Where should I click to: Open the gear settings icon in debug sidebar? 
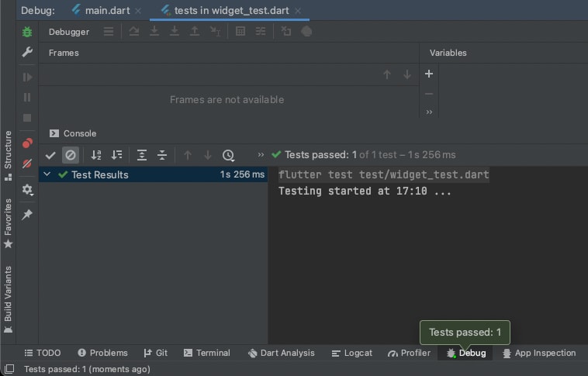[x=27, y=190]
